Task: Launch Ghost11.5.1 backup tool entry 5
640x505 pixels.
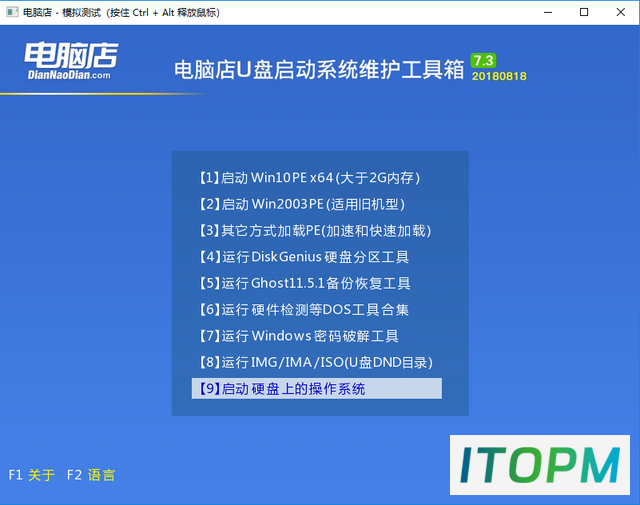Action: point(304,283)
